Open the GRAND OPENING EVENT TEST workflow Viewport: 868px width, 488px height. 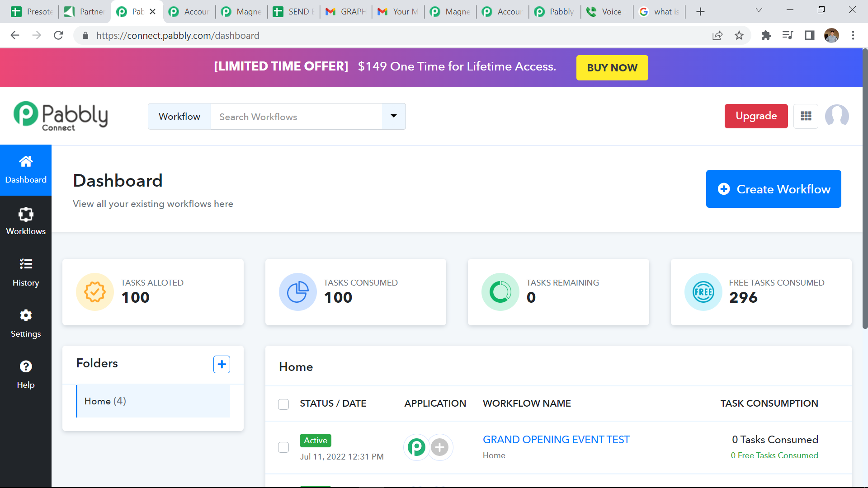tap(556, 440)
